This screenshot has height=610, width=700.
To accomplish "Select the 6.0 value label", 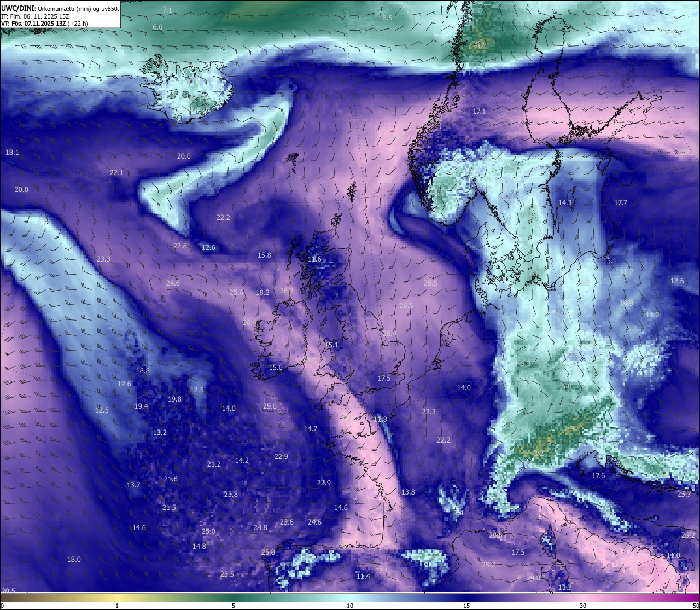I will click(x=157, y=27).
